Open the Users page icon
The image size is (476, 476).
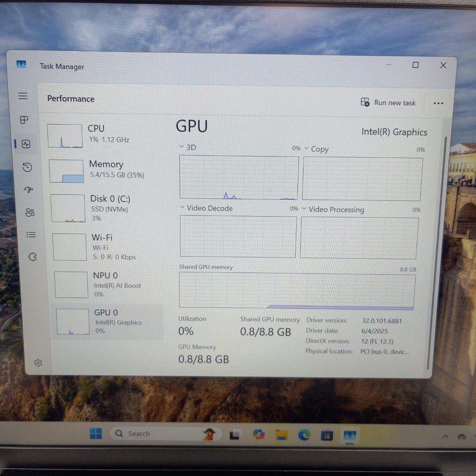(x=30, y=212)
